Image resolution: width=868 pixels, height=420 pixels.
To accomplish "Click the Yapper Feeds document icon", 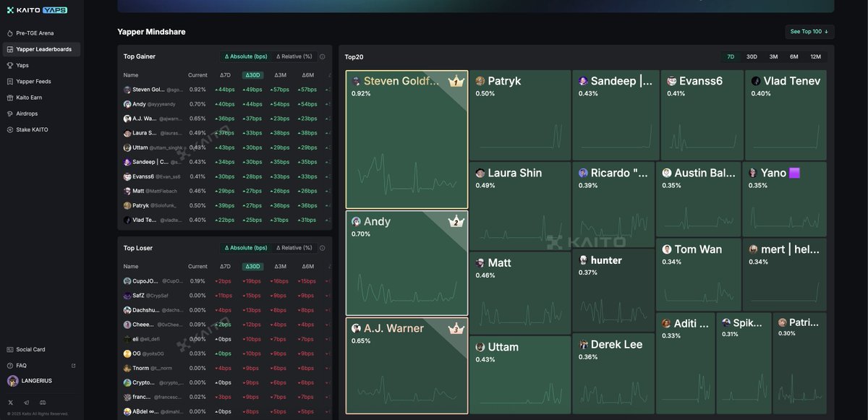I will click(10, 82).
